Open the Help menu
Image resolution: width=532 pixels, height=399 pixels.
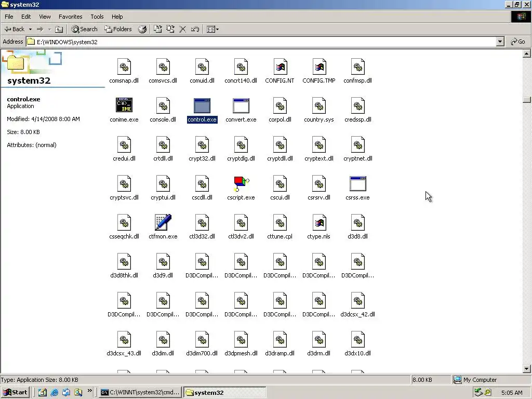(x=117, y=17)
